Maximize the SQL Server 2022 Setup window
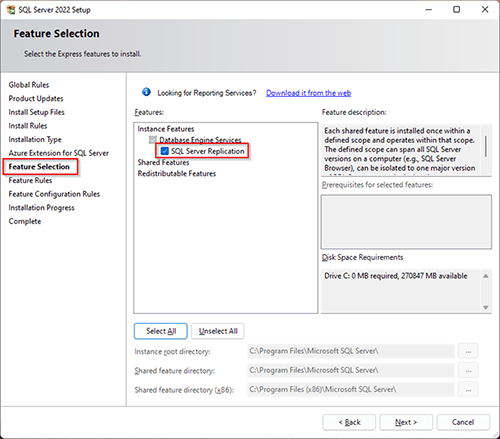 click(456, 9)
